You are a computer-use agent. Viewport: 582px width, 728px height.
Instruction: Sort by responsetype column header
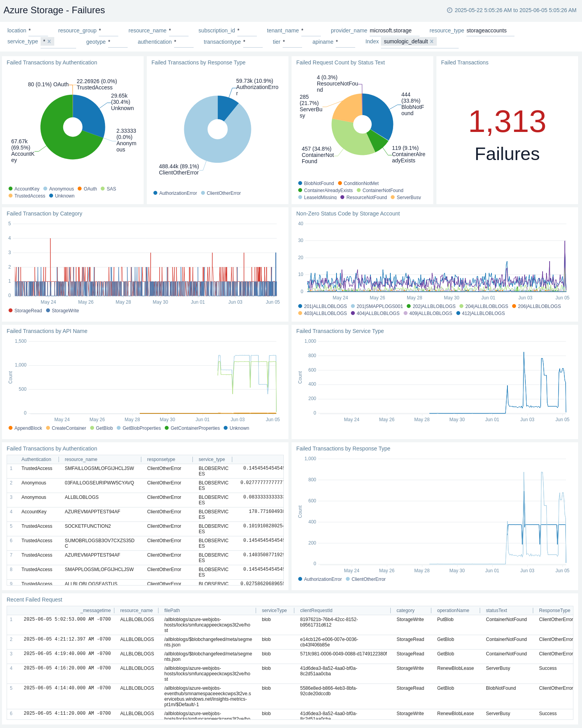tap(161, 459)
